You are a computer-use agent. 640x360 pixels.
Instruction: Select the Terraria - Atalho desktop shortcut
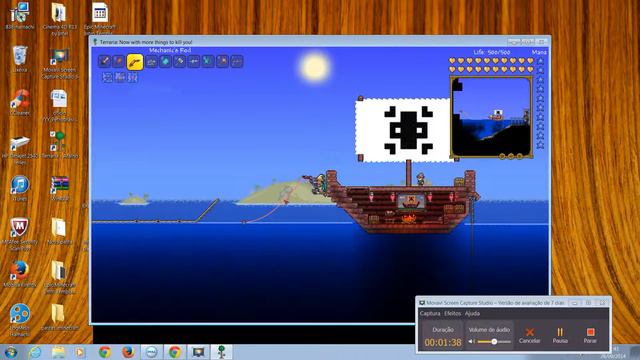click(60, 145)
